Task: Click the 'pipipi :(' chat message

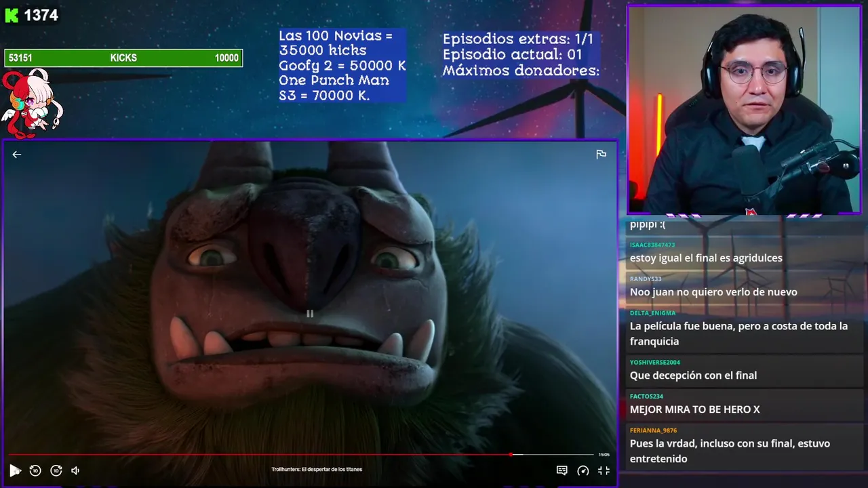Action: click(x=647, y=225)
